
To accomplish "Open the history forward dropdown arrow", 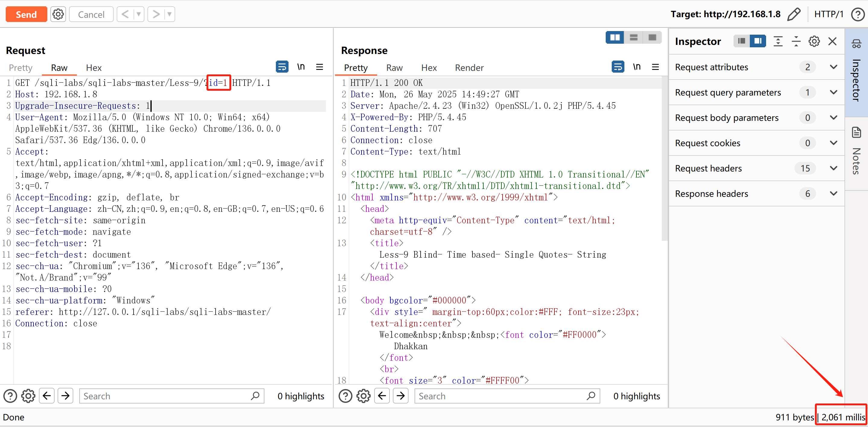I will [x=169, y=14].
